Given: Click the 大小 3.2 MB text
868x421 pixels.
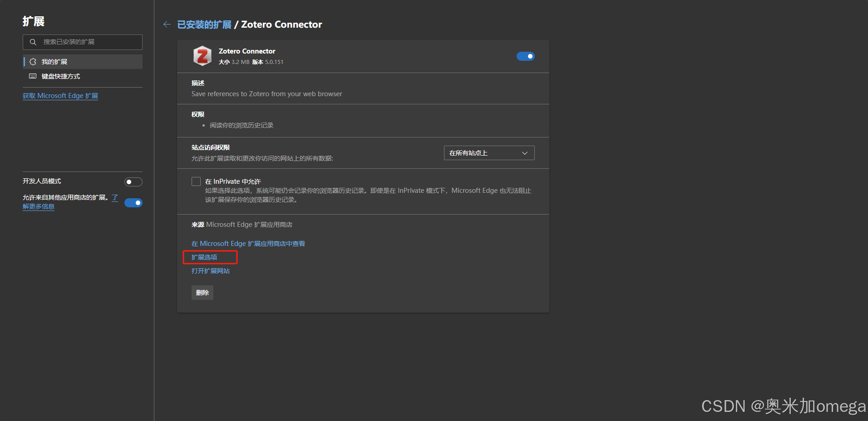Looking at the screenshot, I should point(234,62).
